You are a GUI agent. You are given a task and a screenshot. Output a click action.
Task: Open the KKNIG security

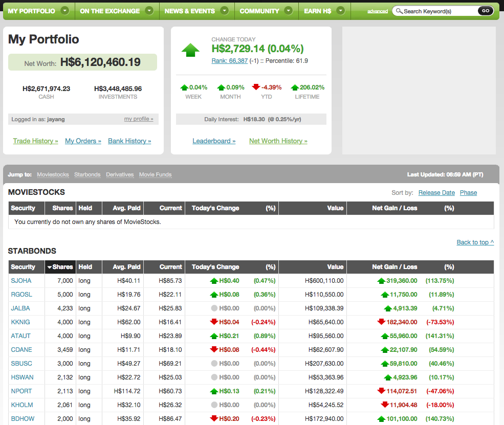20,322
